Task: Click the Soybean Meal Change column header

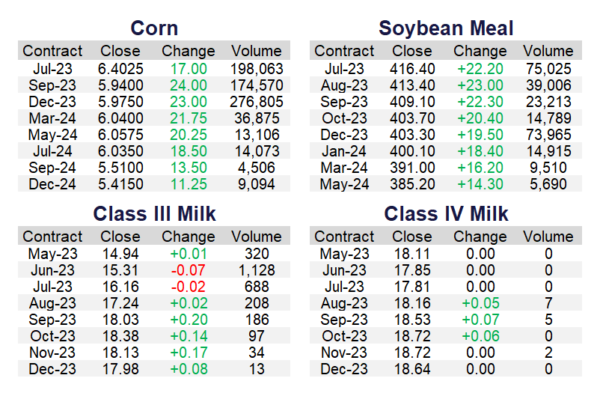Action: (480, 51)
